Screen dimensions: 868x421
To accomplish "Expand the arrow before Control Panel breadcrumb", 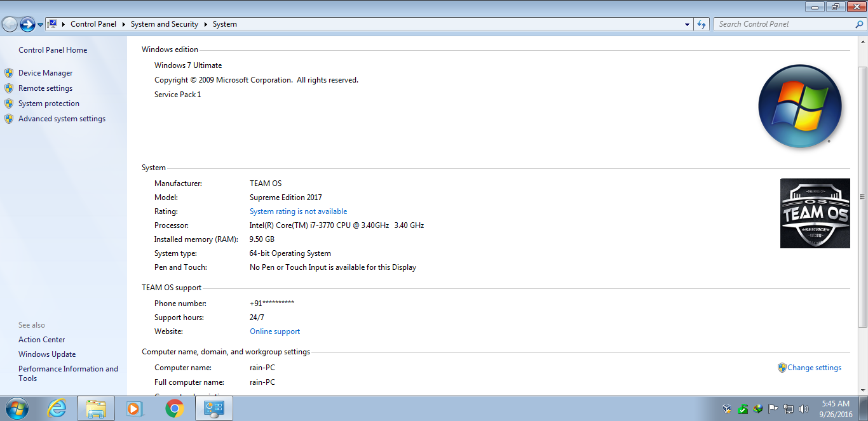I will [x=64, y=24].
